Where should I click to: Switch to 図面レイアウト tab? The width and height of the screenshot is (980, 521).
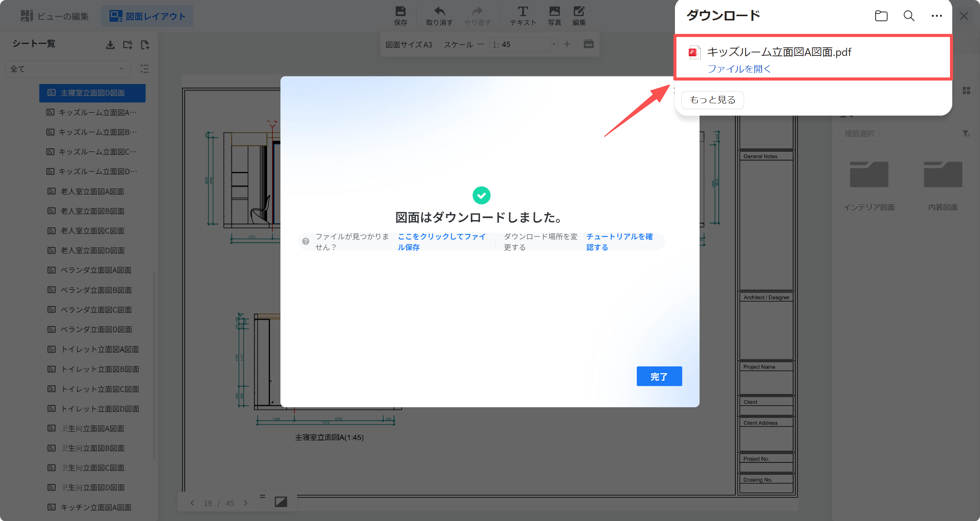pos(147,16)
